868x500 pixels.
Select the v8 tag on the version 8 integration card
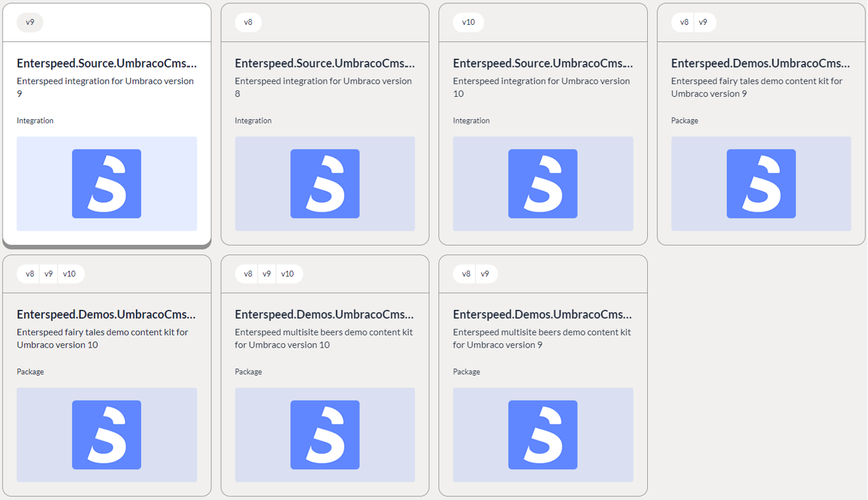(x=248, y=22)
